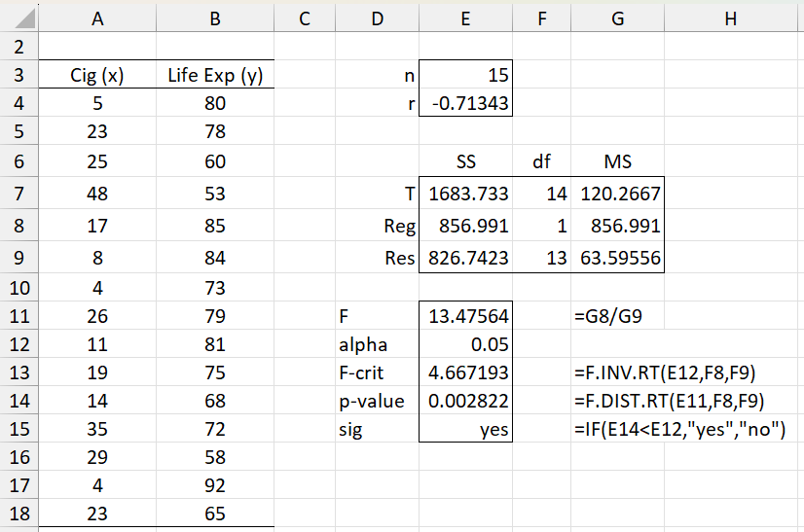The image size is (804, 532).
Task: Select the residual df cell showing 13
Action: click(542, 258)
